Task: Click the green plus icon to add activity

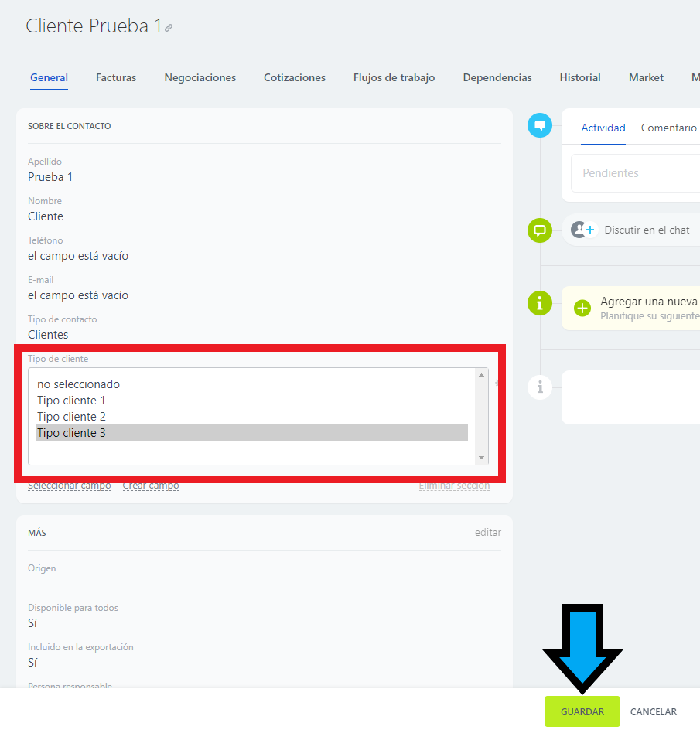Action: tap(582, 309)
